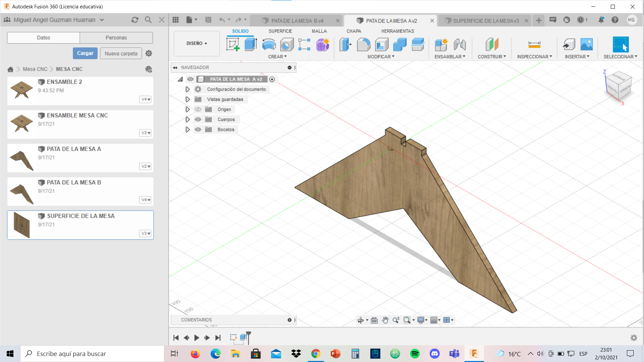Viewport: 644px width, 362px height.
Task: Switch to the CHAPA ribbon tab
Action: click(x=354, y=31)
